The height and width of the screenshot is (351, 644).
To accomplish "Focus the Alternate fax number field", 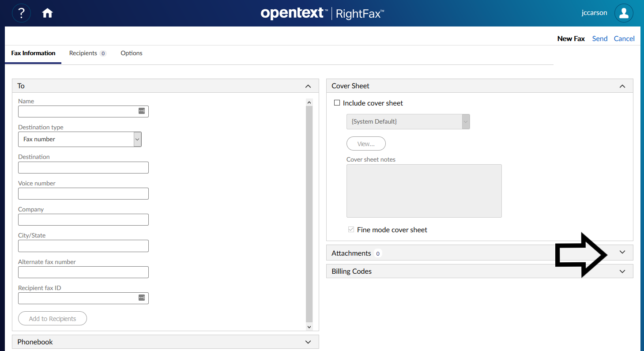I will pyautogui.click(x=83, y=272).
